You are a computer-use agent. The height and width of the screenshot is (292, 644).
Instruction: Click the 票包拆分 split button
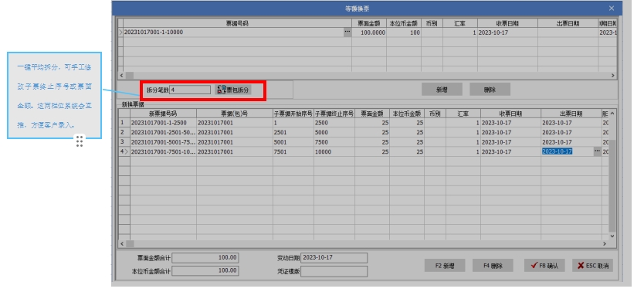tap(233, 90)
